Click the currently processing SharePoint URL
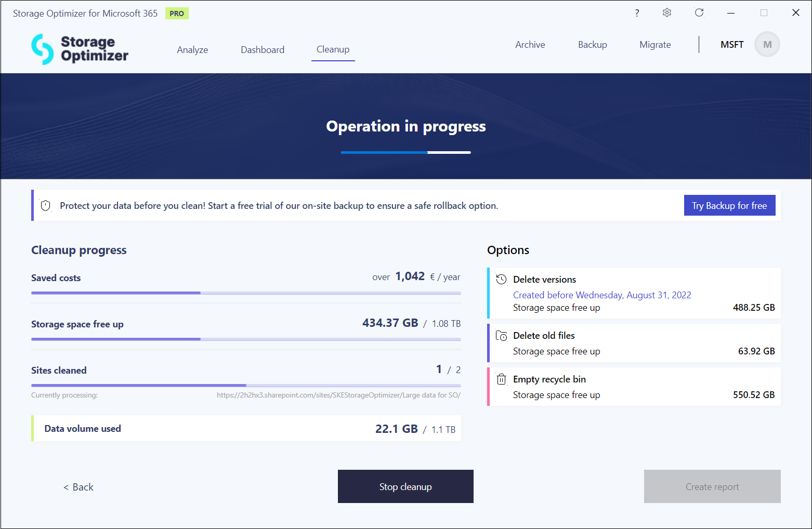Viewport: 812px width, 529px height. tap(338, 395)
